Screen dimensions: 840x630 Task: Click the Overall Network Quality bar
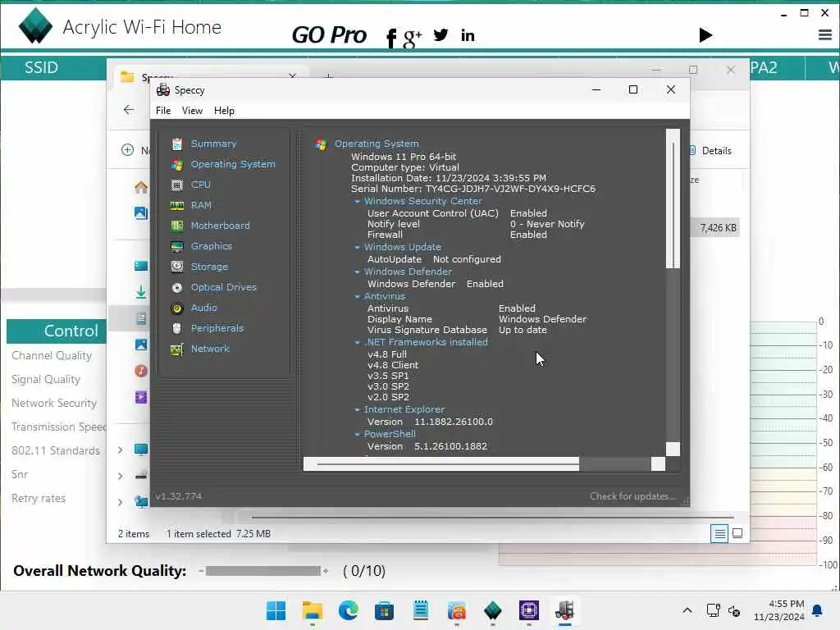pos(263,571)
